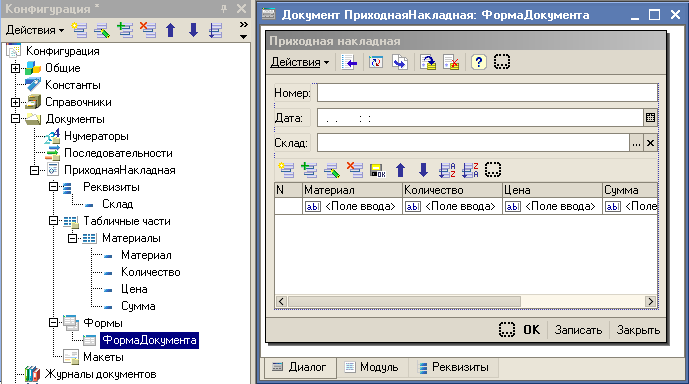This screenshot has width=689, height=384.
Task: Click the green-plus Copy row icon above the table
Action: tap(309, 170)
